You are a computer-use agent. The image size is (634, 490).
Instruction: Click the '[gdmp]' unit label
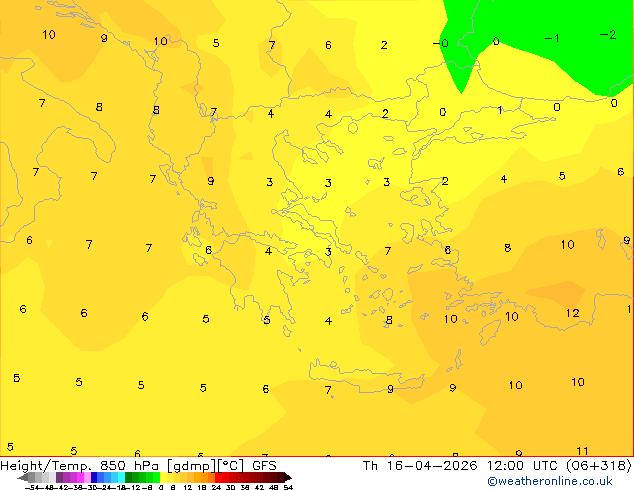click(x=192, y=466)
